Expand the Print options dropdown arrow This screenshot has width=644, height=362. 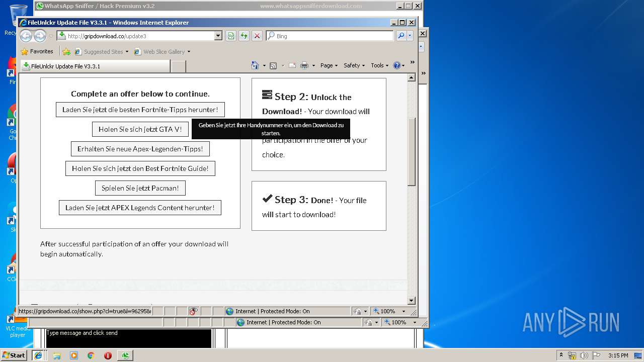coord(313,66)
